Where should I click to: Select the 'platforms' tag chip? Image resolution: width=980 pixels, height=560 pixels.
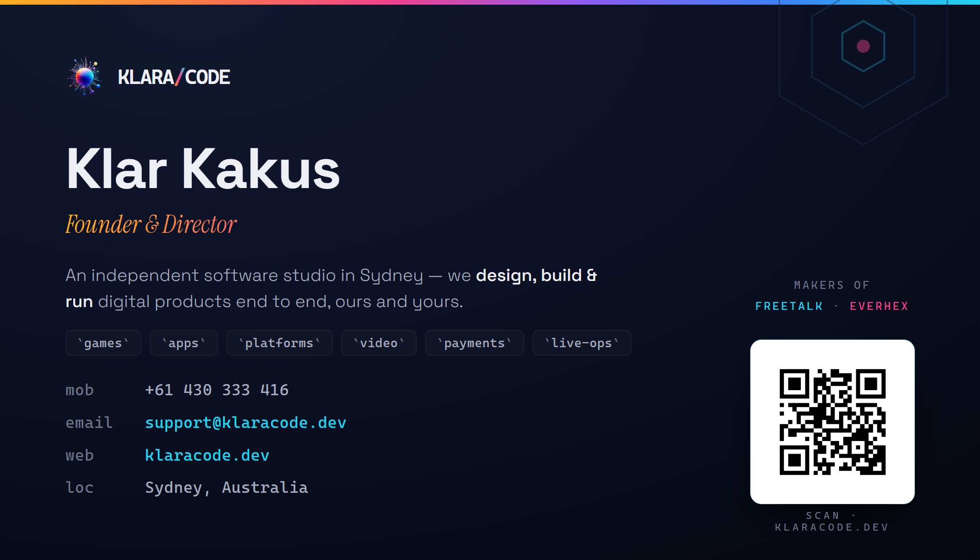pos(279,343)
